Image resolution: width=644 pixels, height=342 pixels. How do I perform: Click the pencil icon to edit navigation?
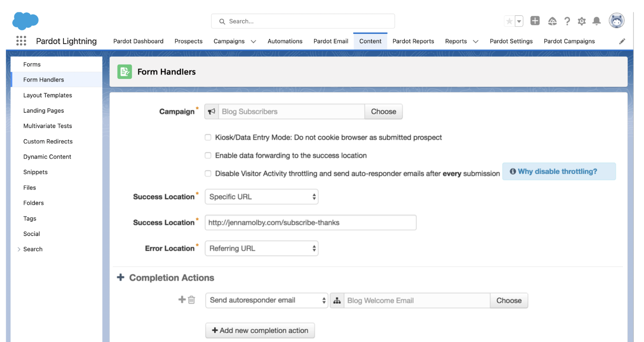click(x=622, y=41)
